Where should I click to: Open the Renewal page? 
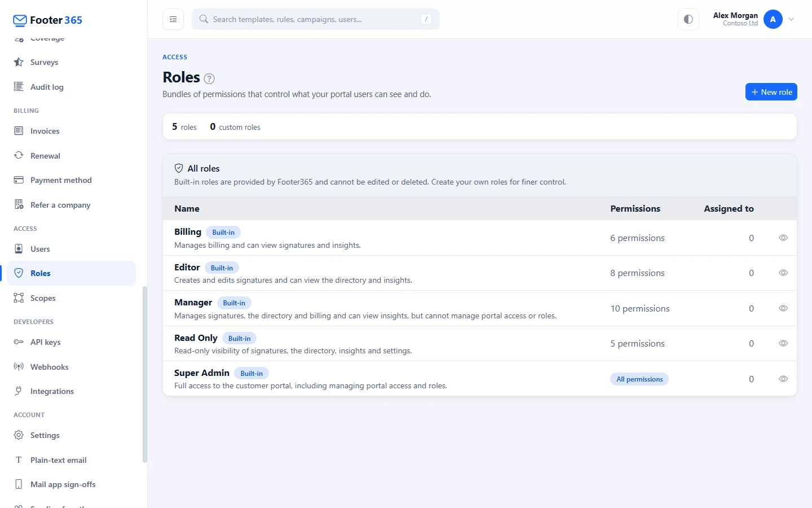click(72, 156)
